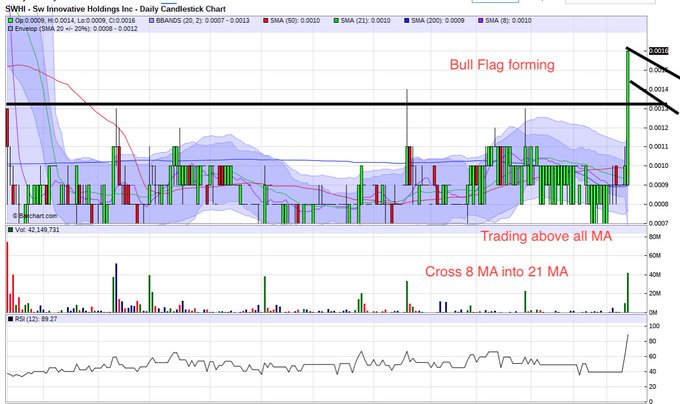The width and height of the screenshot is (680, 404).
Task: Click the green SMA (21) legend swatch
Action: pyautogui.click(x=336, y=20)
